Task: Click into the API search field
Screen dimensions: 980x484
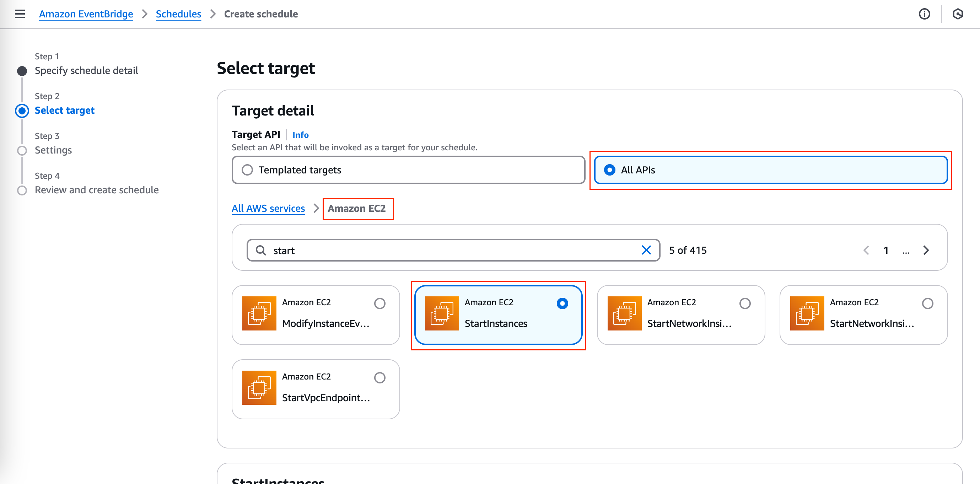Action: tap(453, 251)
